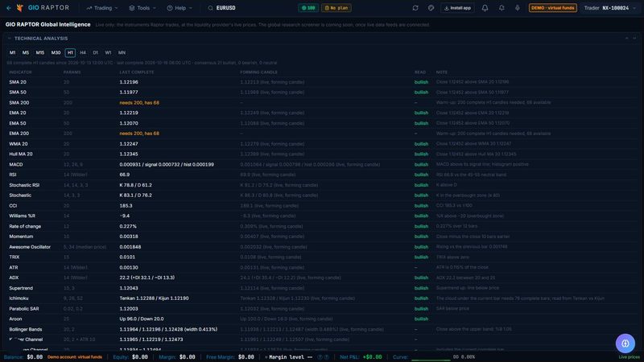Select the W1 timeframe

108,52
